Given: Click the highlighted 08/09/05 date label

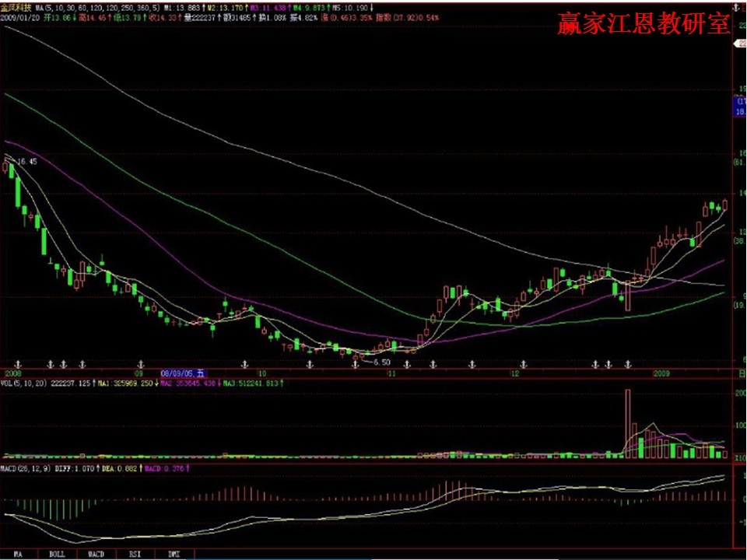Looking at the screenshot, I should tap(182, 373).
